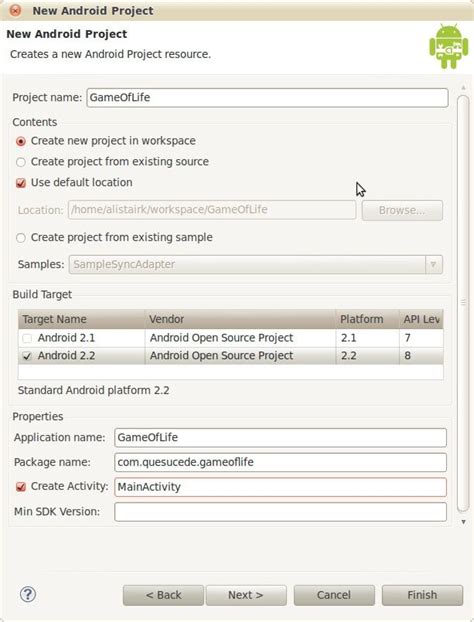Click the Vendor column header
This screenshot has height=622, width=474.
click(240, 319)
